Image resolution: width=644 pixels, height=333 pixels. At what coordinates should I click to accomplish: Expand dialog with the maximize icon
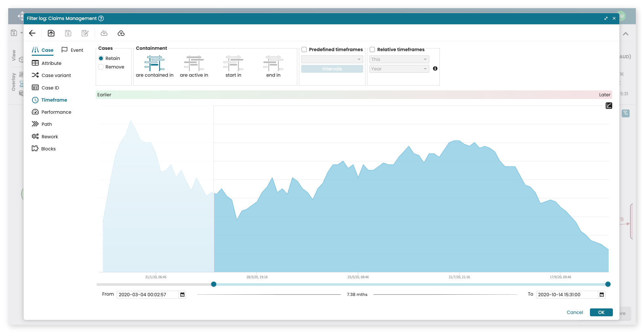(x=606, y=18)
